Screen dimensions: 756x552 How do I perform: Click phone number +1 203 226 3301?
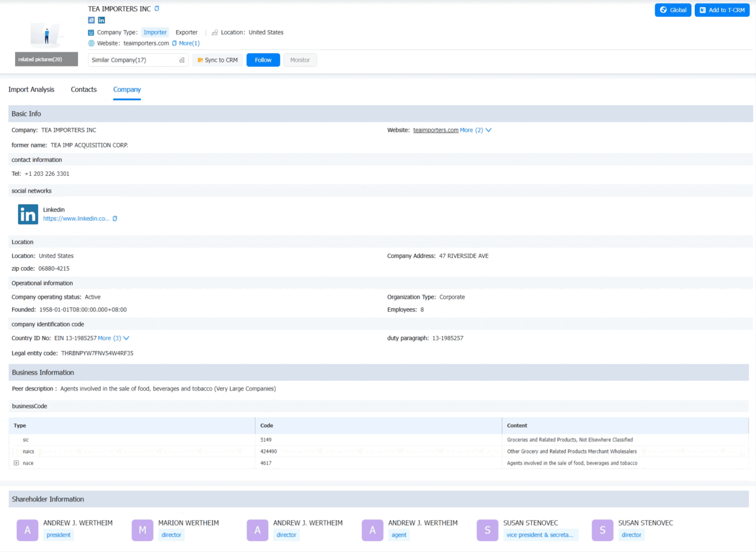point(47,174)
